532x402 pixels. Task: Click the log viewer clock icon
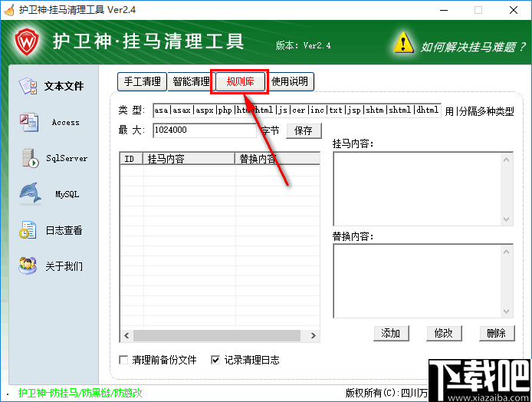(x=28, y=230)
